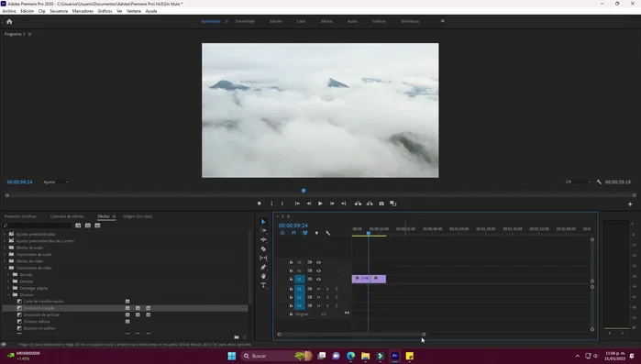Expand Despegar página folder
The height and width of the screenshot is (364, 641).
point(8,288)
